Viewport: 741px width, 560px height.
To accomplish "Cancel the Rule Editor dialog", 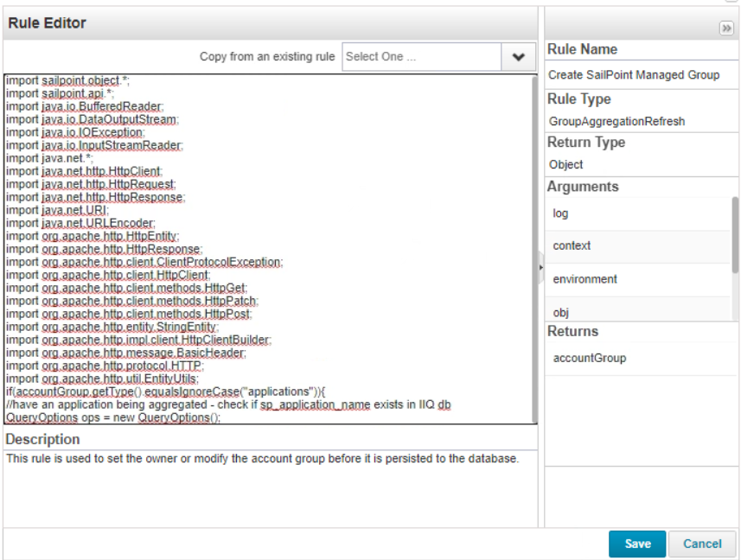I will pyautogui.click(x=702, y=544).
